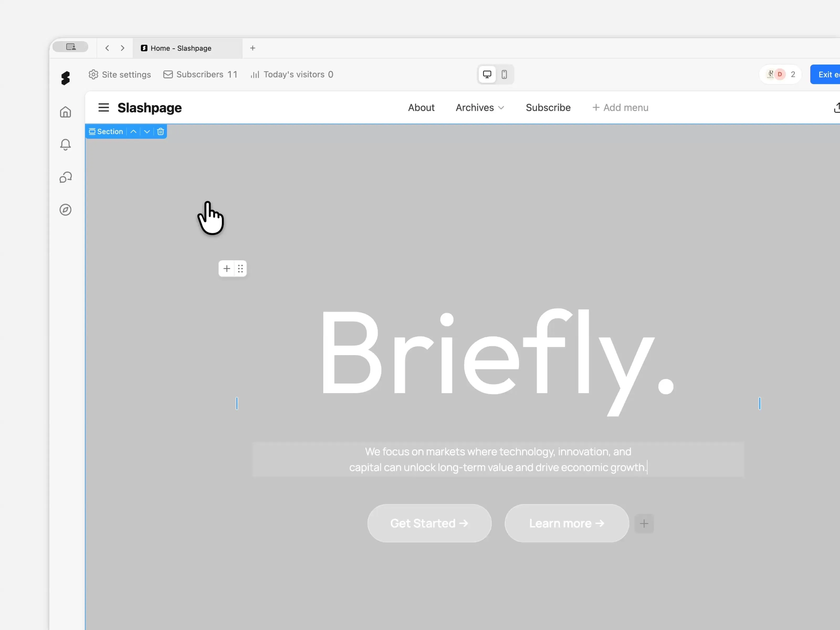Click the Get Started button
The image size is (840, 630).
point(429,523)
